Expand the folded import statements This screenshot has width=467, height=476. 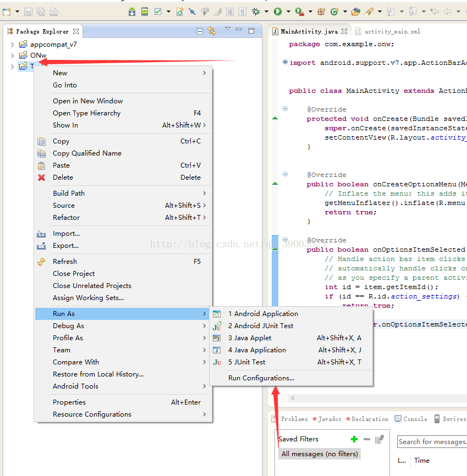coord(285,62)
